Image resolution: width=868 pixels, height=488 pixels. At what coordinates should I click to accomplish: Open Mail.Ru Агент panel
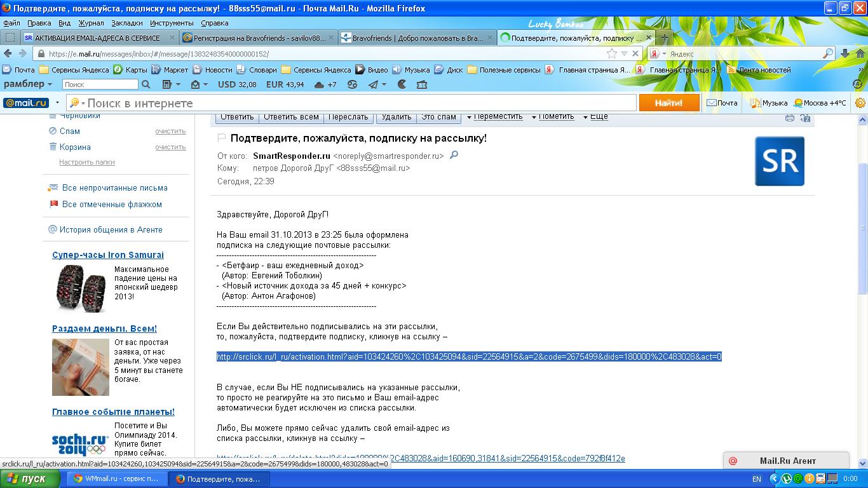click(787, 461)
